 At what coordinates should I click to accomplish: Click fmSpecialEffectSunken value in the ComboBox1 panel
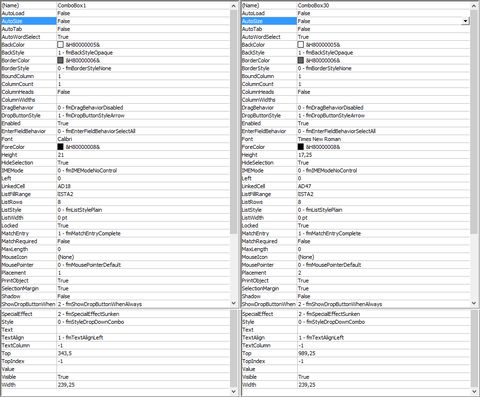[x=88, y=314]
